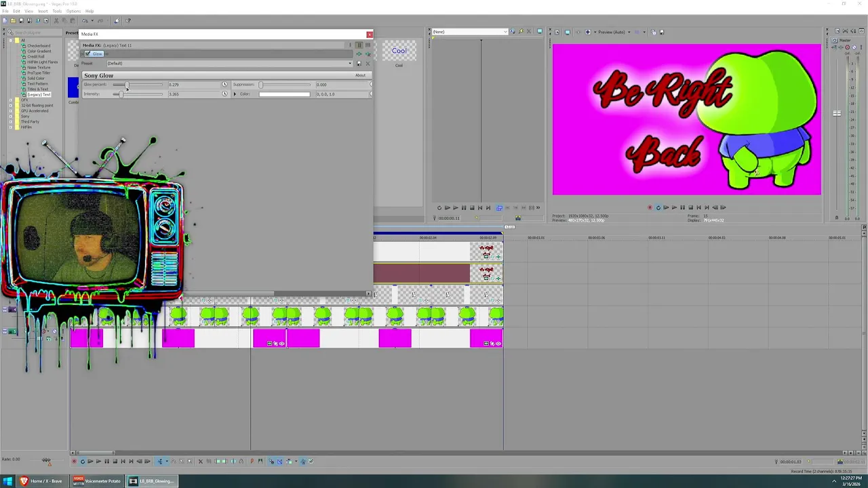
Task: Adjust the Intensity slider
Action: click(x=138, y=94)
